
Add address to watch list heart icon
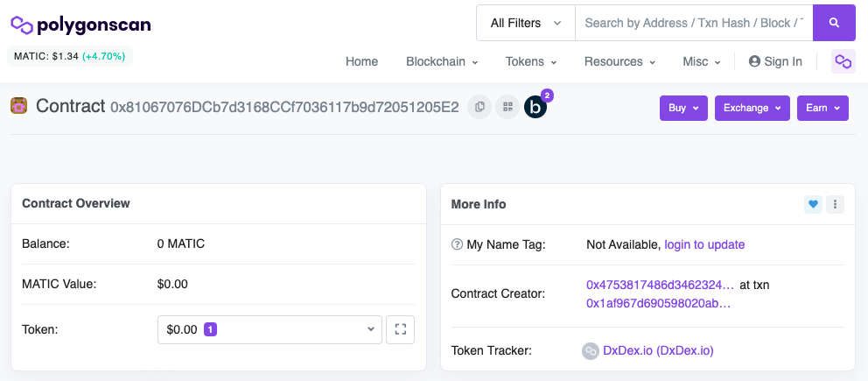pos(813,204)
